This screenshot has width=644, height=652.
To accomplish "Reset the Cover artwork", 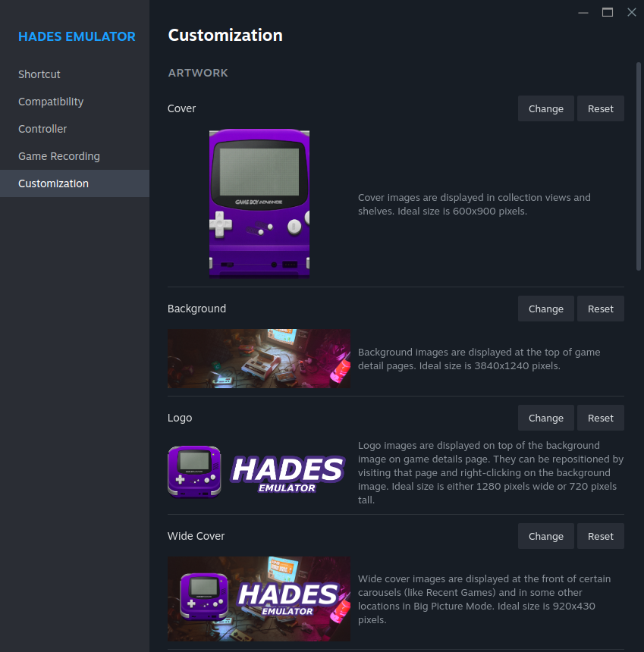I will pos(600,108).
